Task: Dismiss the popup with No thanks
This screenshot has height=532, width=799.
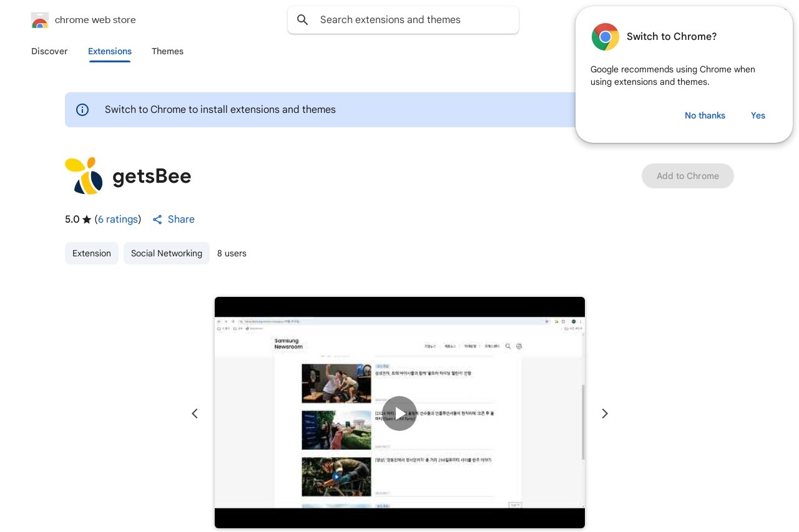Action: coord(705,115)
